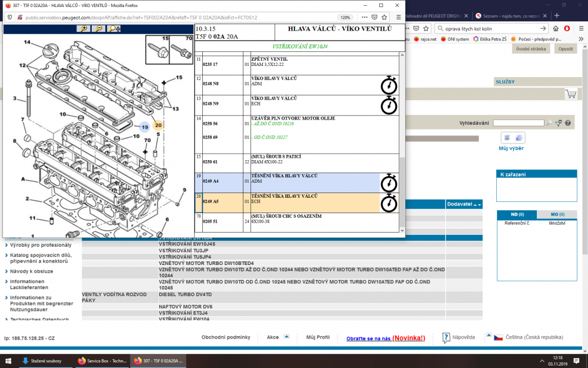
Task: Open Obraťte se na nás link
Action: [x=386, y=338]
